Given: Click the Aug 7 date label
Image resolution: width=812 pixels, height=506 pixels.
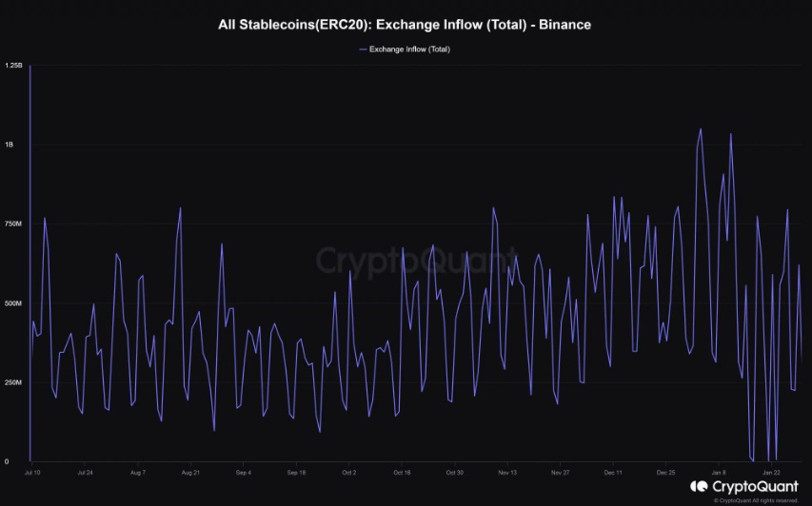Looking at the screenshot, I should [138, 473].
